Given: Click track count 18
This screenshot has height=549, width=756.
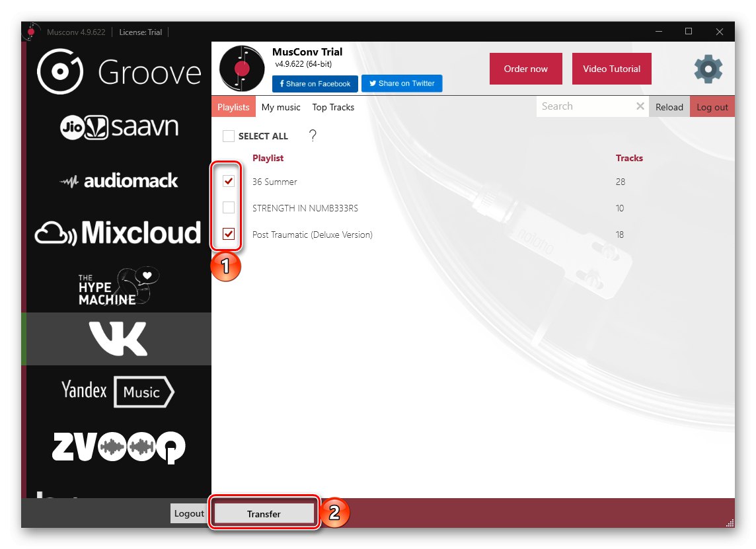Looking at the screenshot, I should coord(620,235).
